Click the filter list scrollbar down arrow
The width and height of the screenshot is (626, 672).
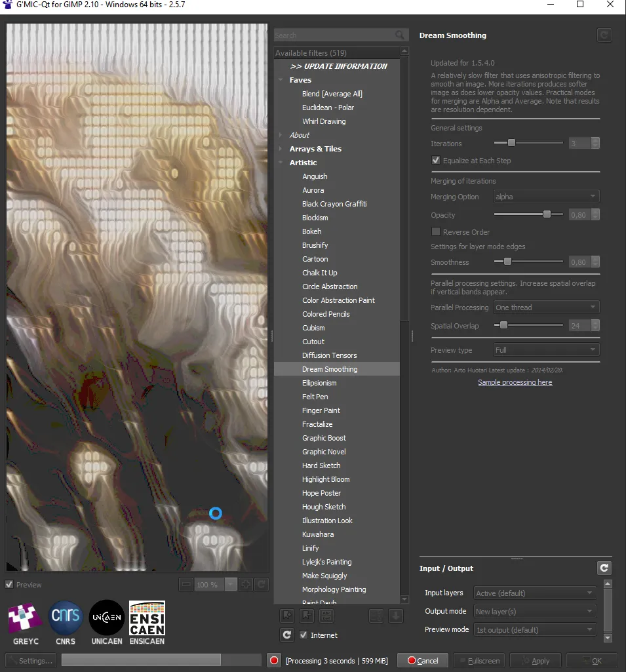(x=404, y=599)
